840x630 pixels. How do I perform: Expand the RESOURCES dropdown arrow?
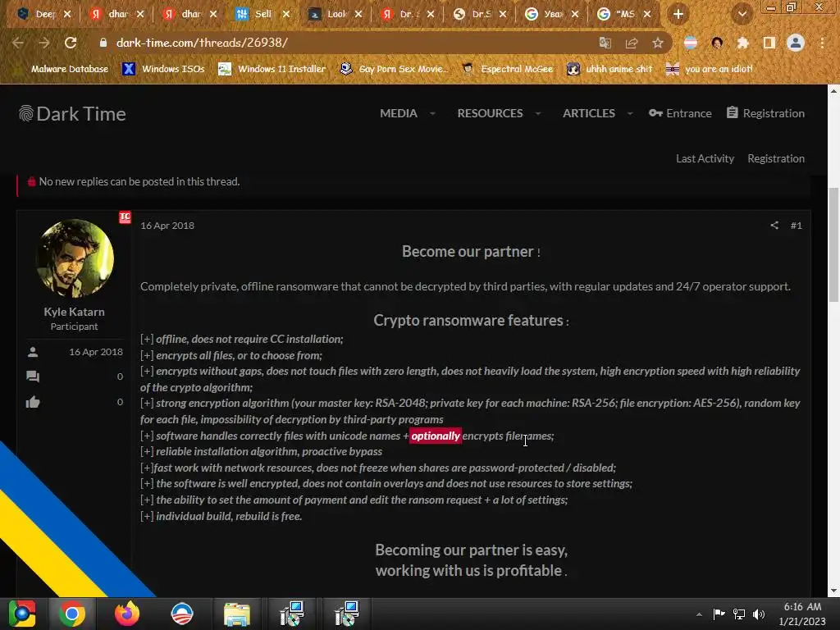(x=538, y=113)
